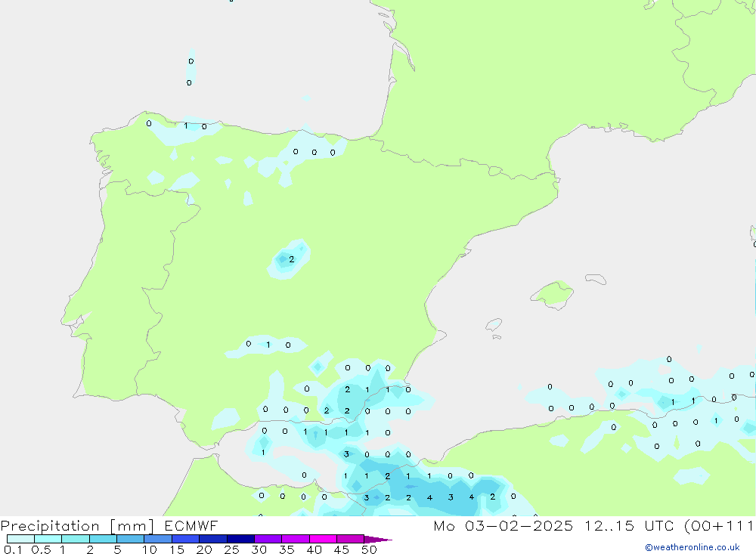This screenshot has width=756, height=554.
Task: Open the weatheronline.co.uk copyright link
Action: click(x=692, y=547)
